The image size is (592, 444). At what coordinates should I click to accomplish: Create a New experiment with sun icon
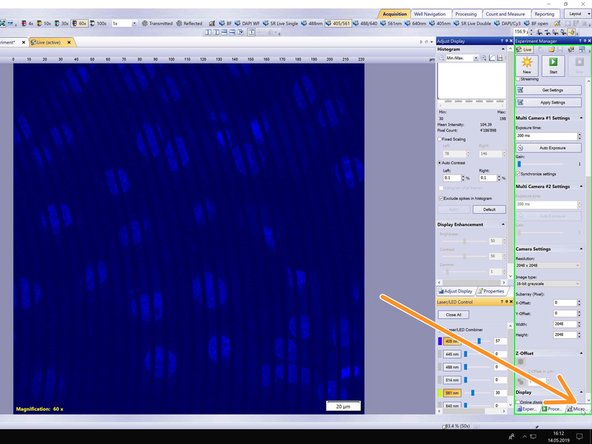point(527,65)
